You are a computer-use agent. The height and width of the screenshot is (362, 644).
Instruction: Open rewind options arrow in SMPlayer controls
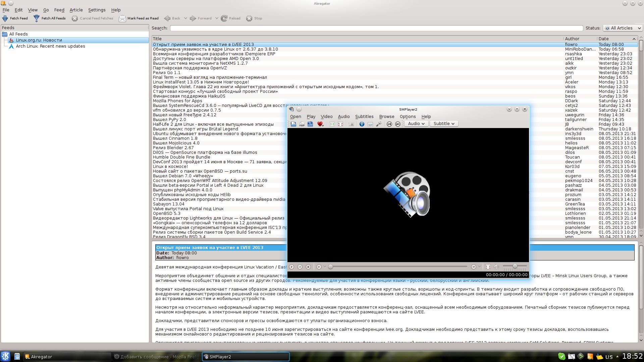[325, 267]
